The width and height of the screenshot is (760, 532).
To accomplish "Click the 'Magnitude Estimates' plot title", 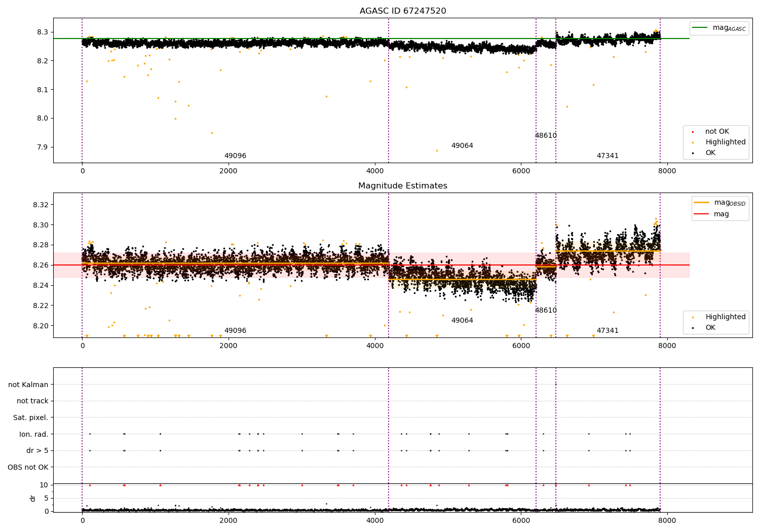I will coord(403,186).
